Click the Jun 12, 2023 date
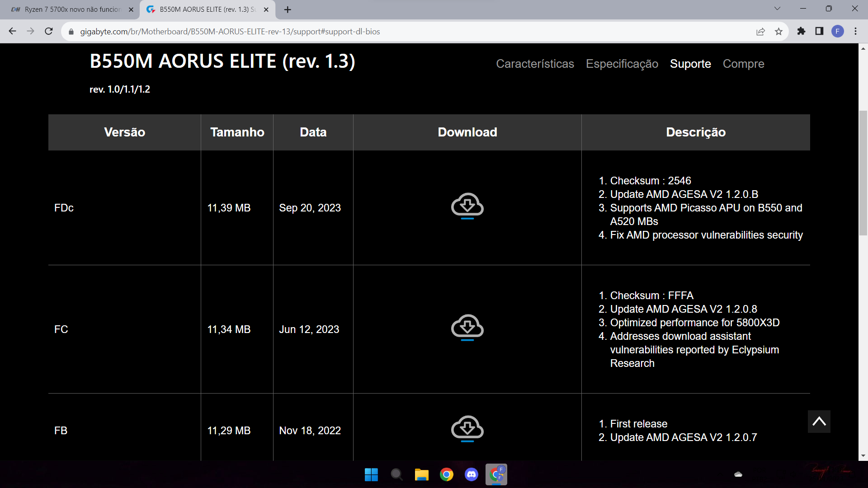 click(309, 329)
